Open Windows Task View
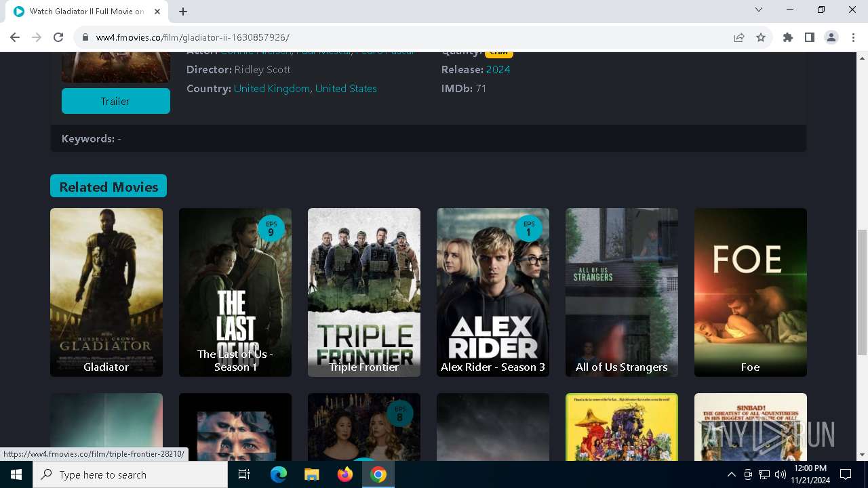The image size is (868, 488). point(244,474)
